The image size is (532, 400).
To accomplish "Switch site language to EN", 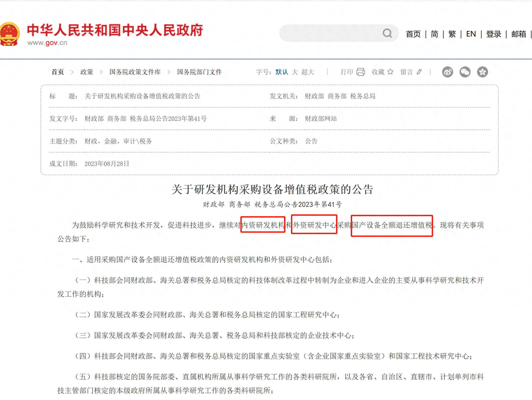I will point(471,34).
